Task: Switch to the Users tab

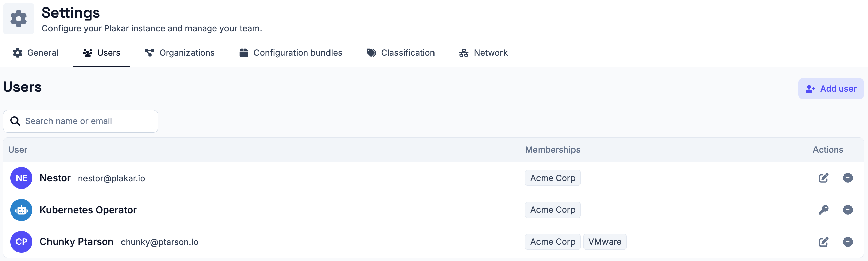Action: point(101,53)
